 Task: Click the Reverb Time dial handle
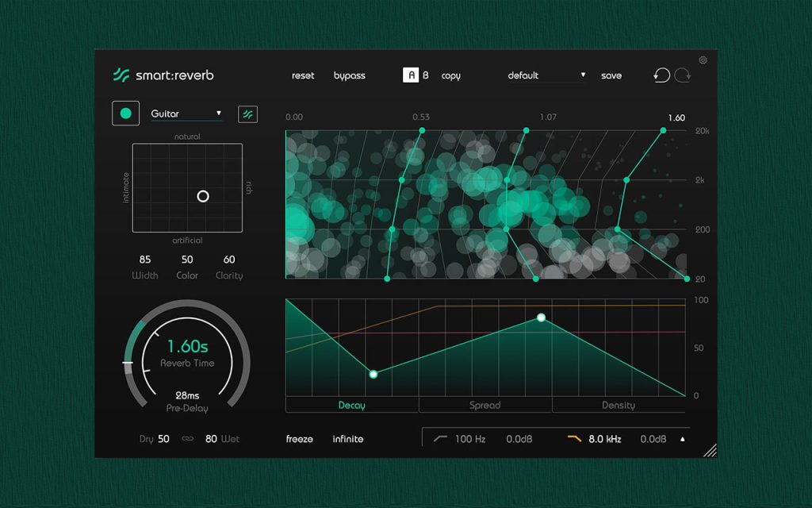coord(128,362)
